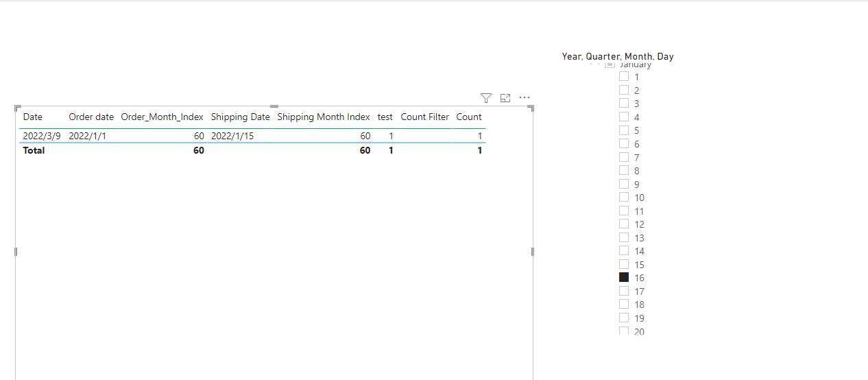Check day 7 in the date slicer
Viewport: 868px width, 380px height.
(624, 156)
